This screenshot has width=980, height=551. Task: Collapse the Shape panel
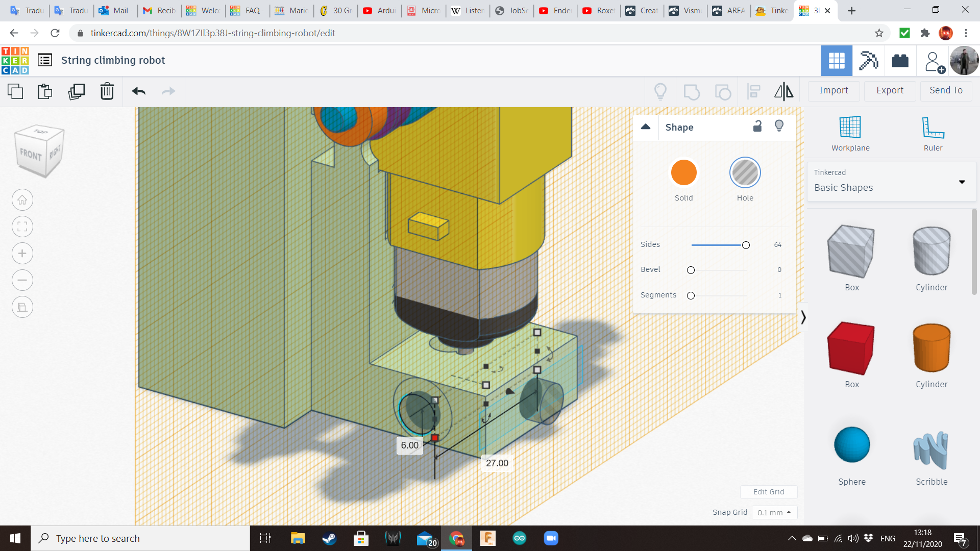tap(646, 127)
